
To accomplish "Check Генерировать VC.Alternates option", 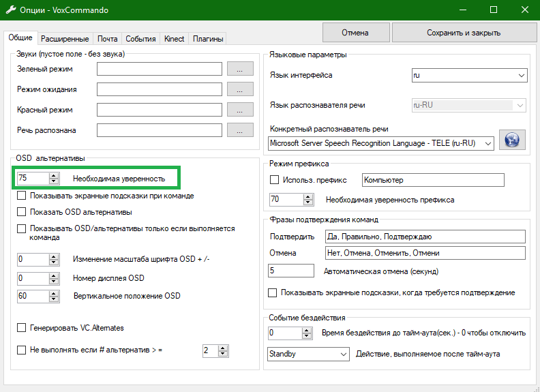I will (x=22, y=328).
